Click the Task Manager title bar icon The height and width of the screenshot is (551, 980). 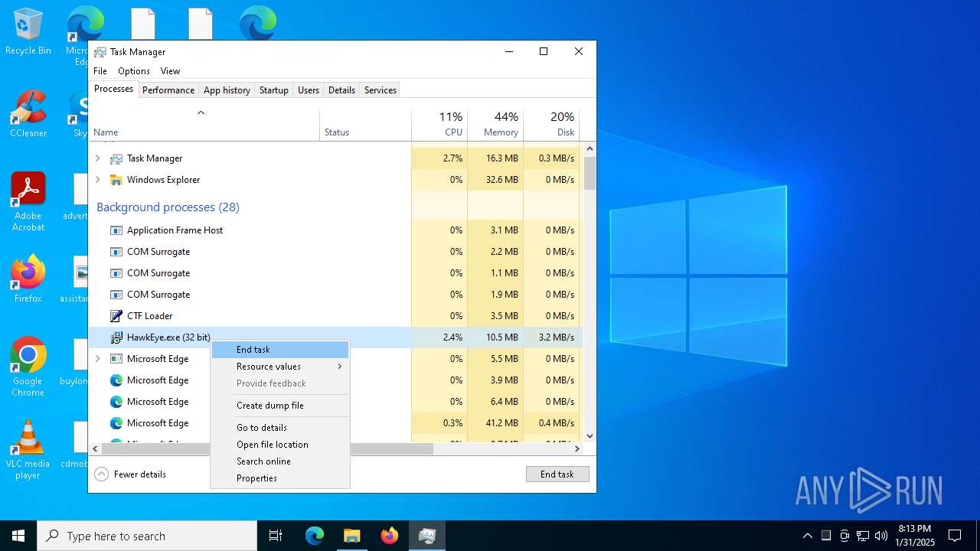100,52
